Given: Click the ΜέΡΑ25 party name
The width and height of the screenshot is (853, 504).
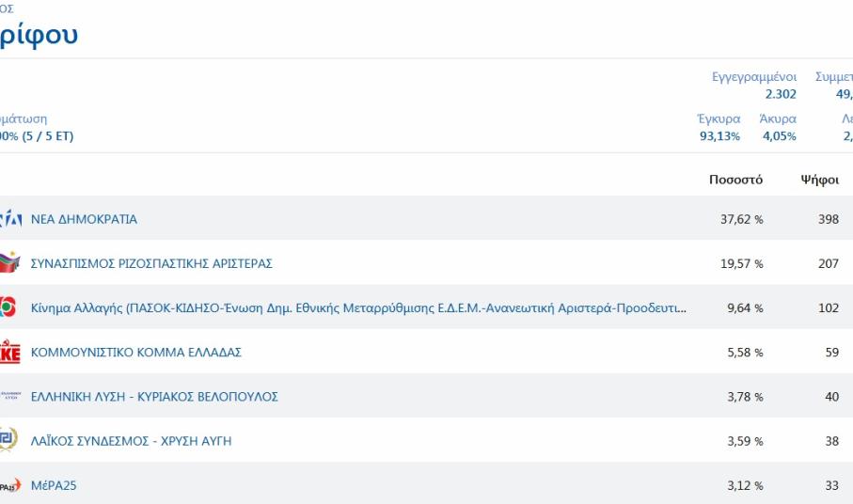Looking at the screenshot, I should pyautogui.click(x=48, y=486).
